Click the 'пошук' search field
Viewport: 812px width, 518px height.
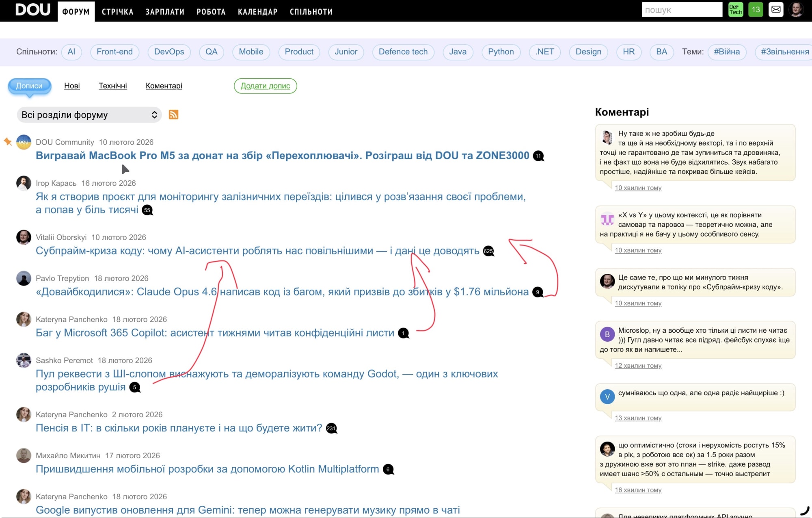[682, 10]
